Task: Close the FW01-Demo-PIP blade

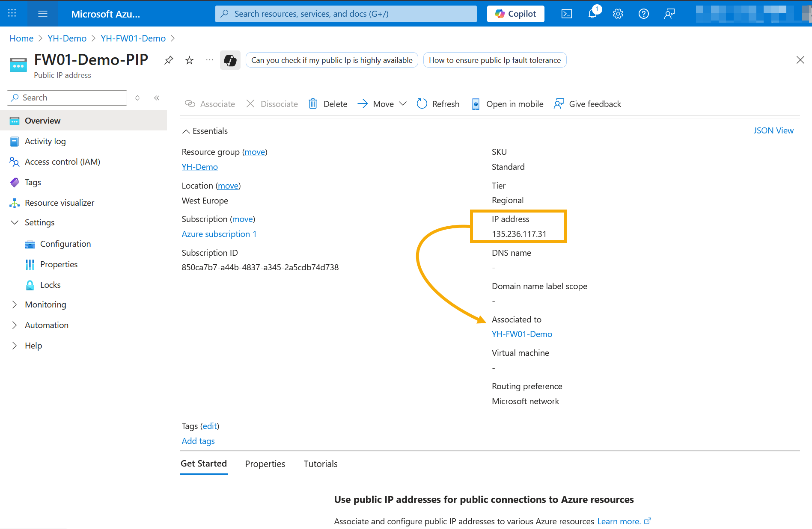Action: tap(800, 60)
